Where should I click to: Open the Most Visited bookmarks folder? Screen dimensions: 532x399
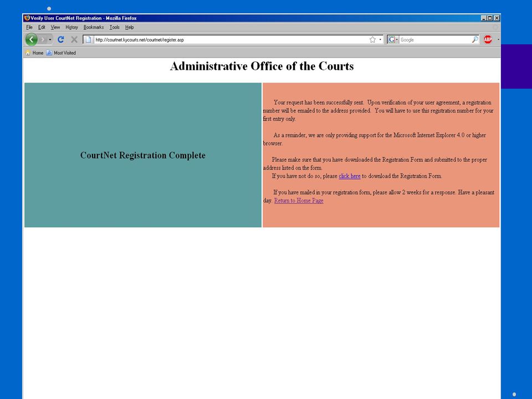(x=61, y=53)
